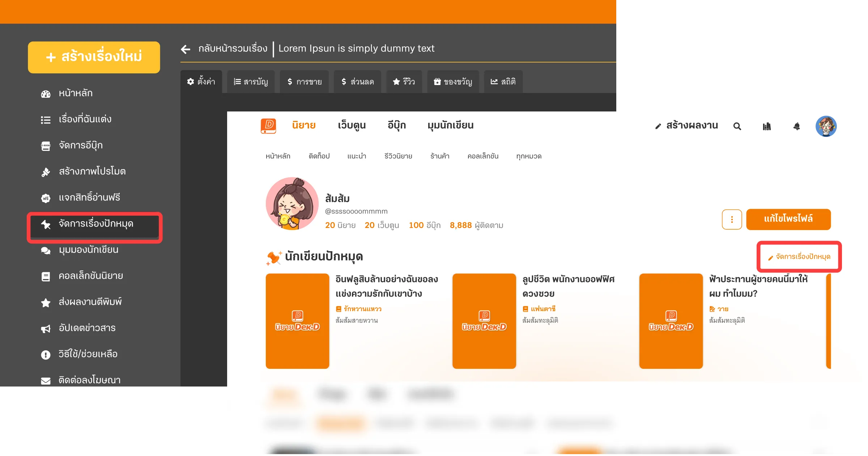Open the รีวิว tab
This screenshot has height=456, width=868.
coord(404,82)
